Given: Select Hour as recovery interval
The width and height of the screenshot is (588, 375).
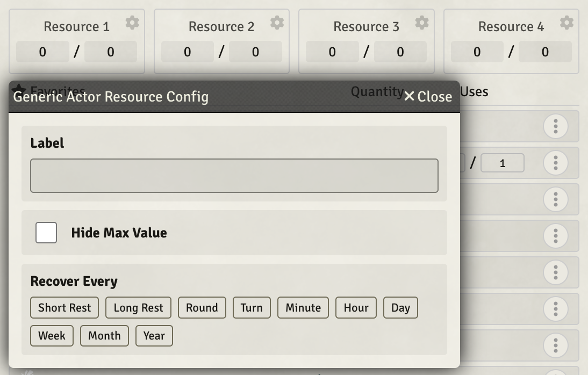Looking at the screenshot, I should pyautogui.click(x=356, y=307).
